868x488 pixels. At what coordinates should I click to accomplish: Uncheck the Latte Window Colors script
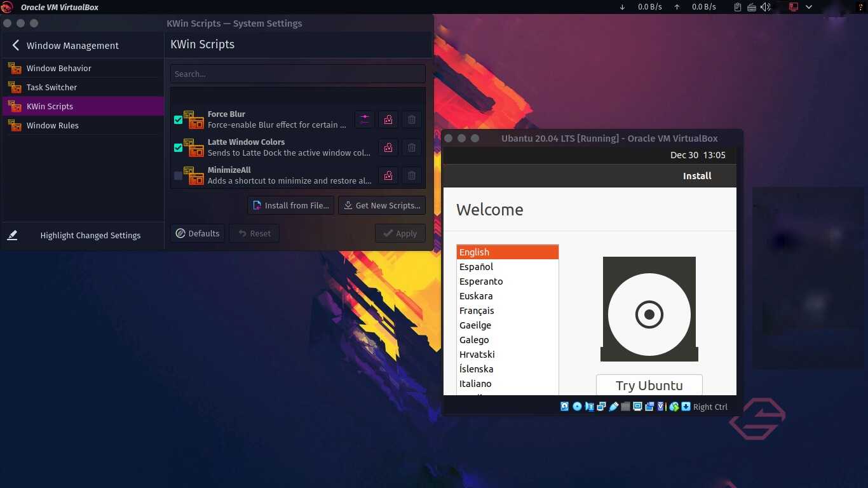coord(179,147)
